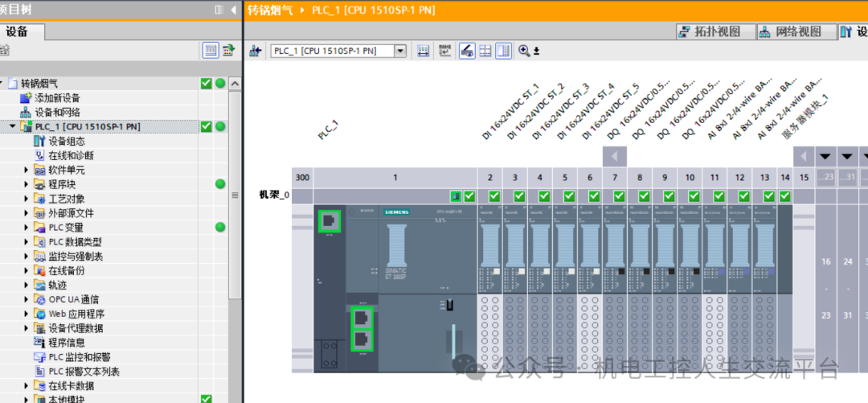This screenshot has width=868, height=403.
Task: Click the green check status above slot 7
Action: click(x=619, y=195)
